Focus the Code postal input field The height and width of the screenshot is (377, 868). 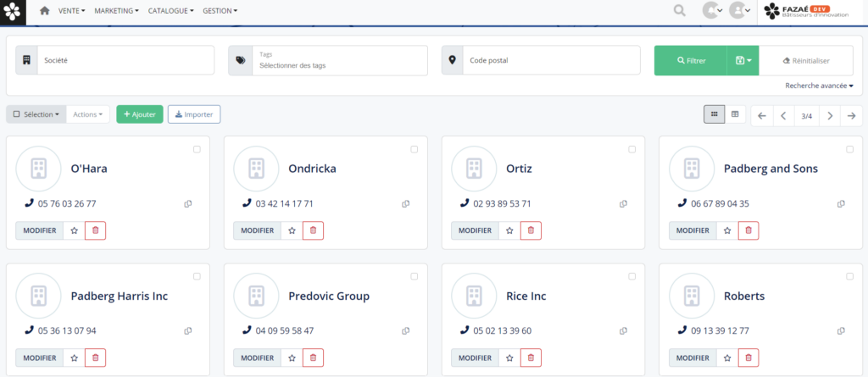coord(550,60)
